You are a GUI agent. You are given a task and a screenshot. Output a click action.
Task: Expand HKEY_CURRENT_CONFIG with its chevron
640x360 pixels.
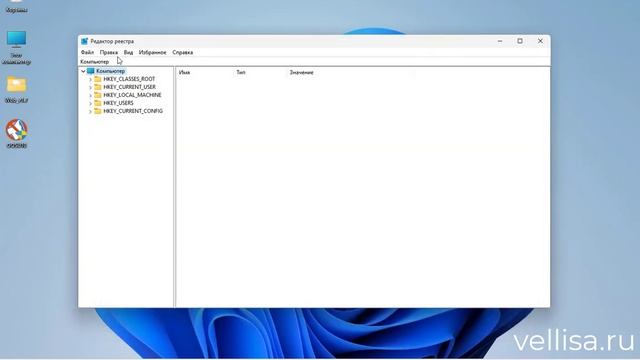[90, 111]
